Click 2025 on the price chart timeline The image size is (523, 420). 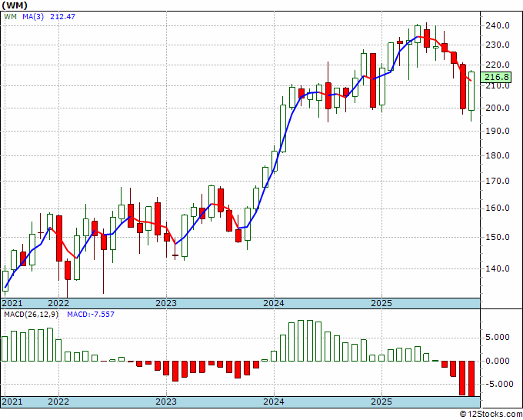pos(381,303)
